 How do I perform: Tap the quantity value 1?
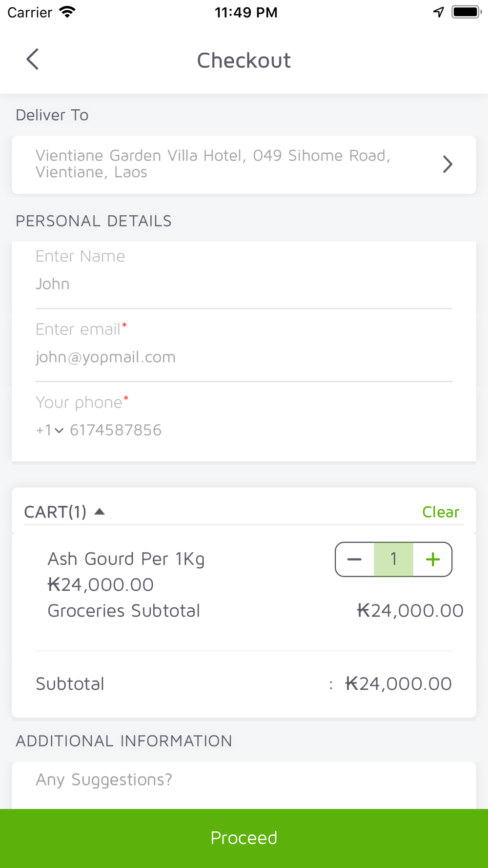[x=394, y=559]
